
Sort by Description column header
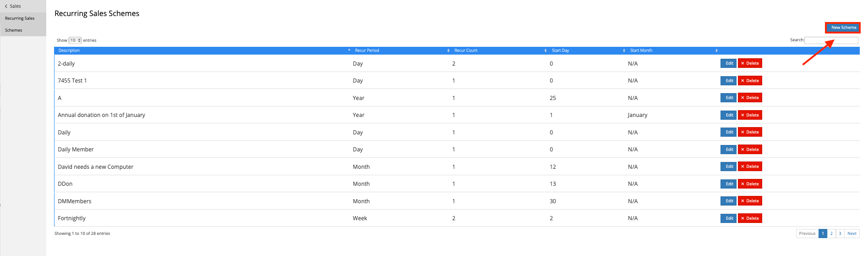click(203, 50)
